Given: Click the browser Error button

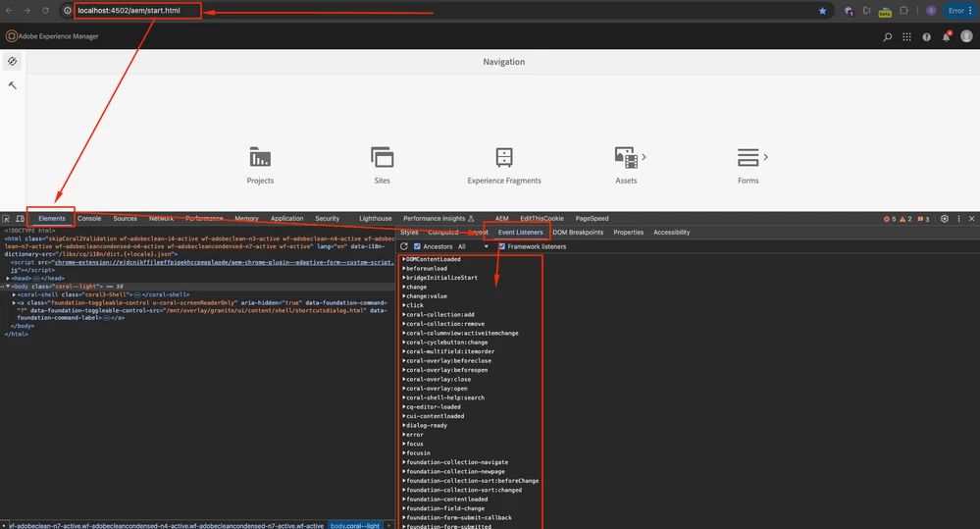Looking at the screenshot, I should tap(959, 11).
